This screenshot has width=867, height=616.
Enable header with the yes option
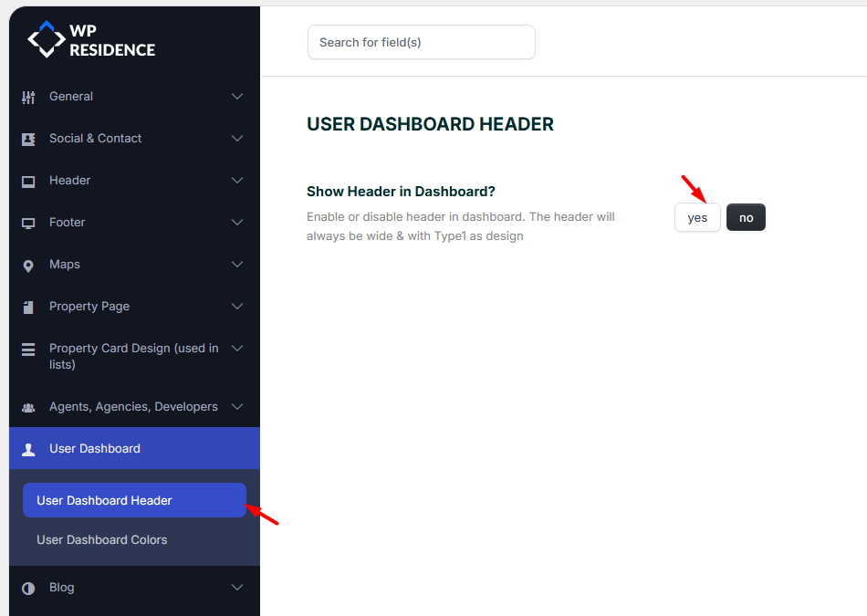697,217
